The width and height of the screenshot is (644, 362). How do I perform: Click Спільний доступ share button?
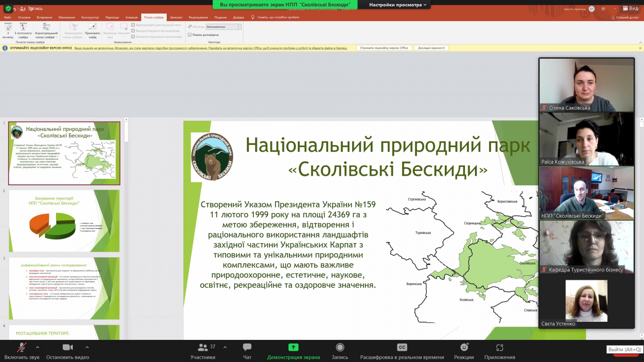pyautogui.click(x=625, y=17)
